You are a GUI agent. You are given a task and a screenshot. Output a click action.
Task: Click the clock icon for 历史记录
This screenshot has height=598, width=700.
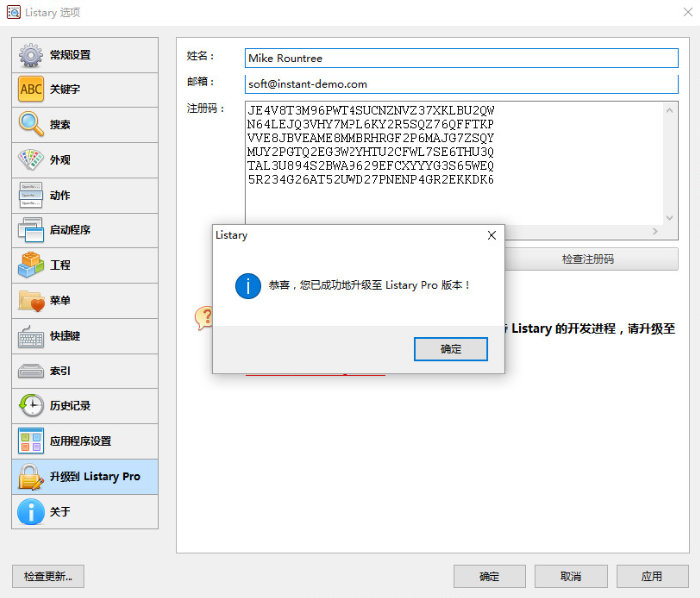[31, 405]
